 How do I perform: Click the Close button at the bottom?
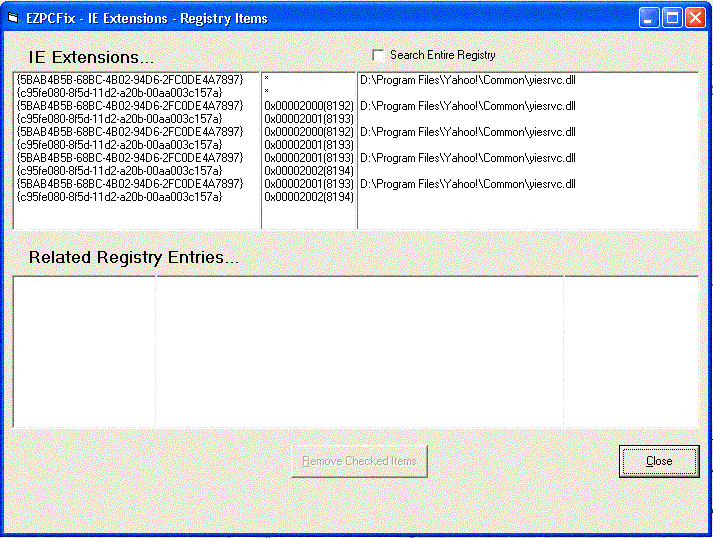click(659, 461)
